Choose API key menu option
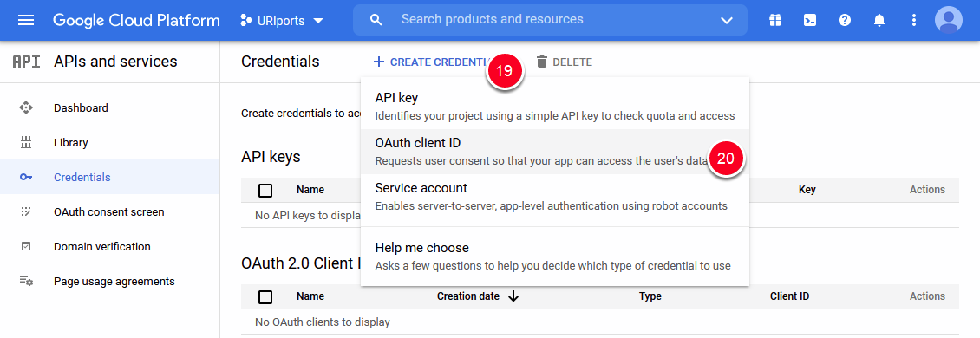980x338 pixels. 555,107
